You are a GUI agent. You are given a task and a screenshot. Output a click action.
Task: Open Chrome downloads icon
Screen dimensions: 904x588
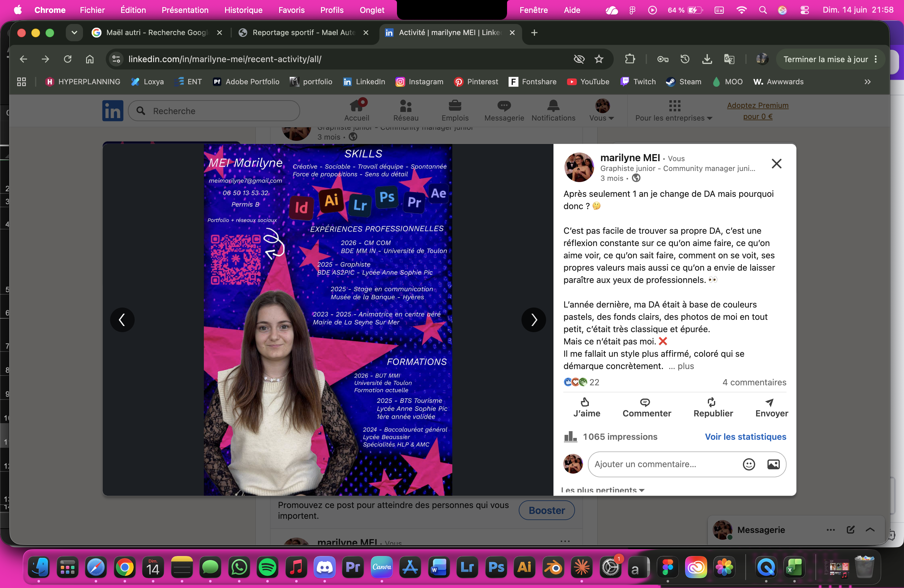pos(707,59)
